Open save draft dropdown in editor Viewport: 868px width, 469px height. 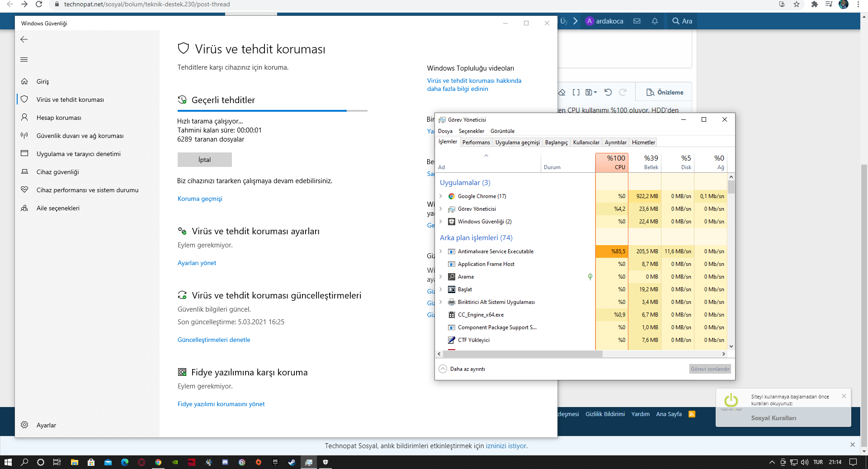point(591,92)
